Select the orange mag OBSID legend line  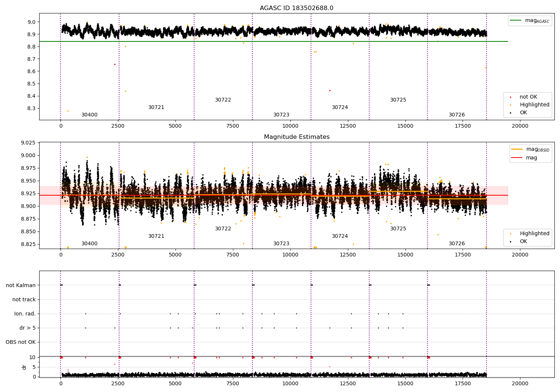tap(517, 149)
